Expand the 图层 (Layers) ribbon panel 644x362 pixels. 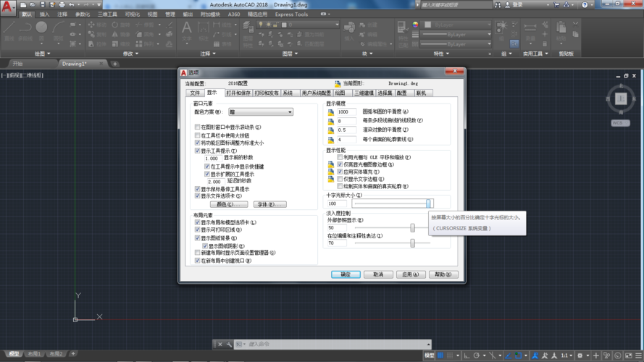[290, 54]
